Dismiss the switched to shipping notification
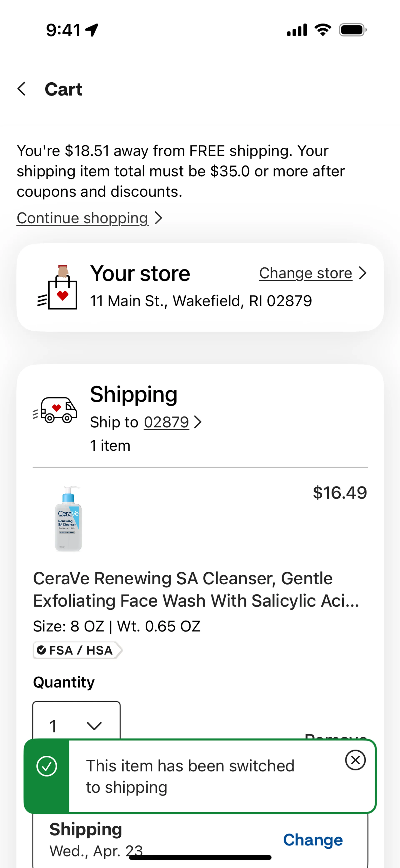 click(x=355, y=760)
